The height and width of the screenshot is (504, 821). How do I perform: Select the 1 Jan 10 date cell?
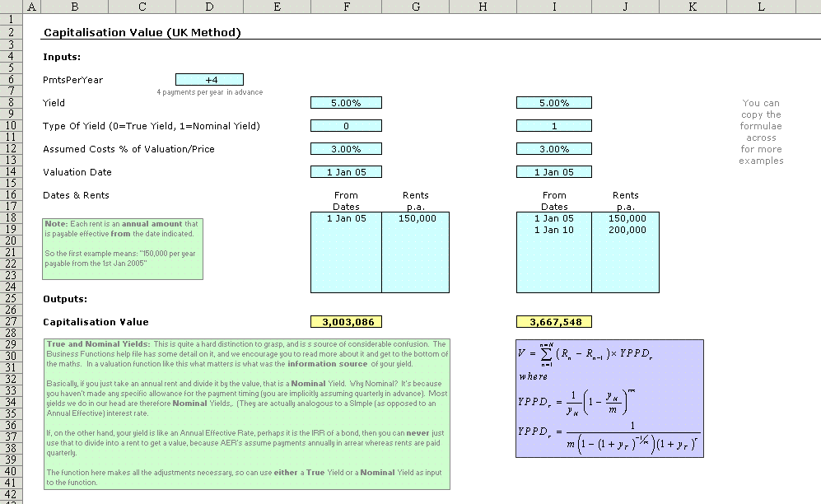[x=553, y=230]
